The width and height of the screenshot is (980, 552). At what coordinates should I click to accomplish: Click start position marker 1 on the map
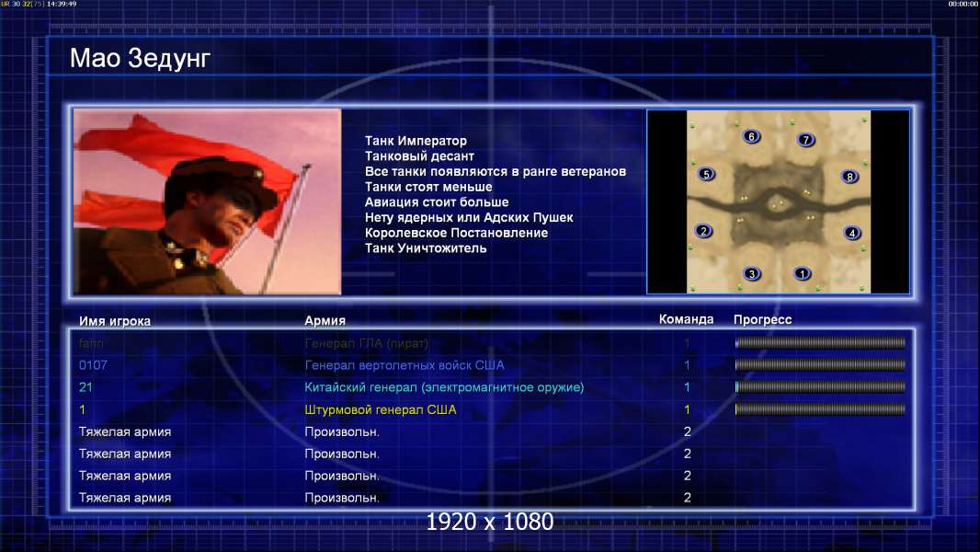point(802,273)
